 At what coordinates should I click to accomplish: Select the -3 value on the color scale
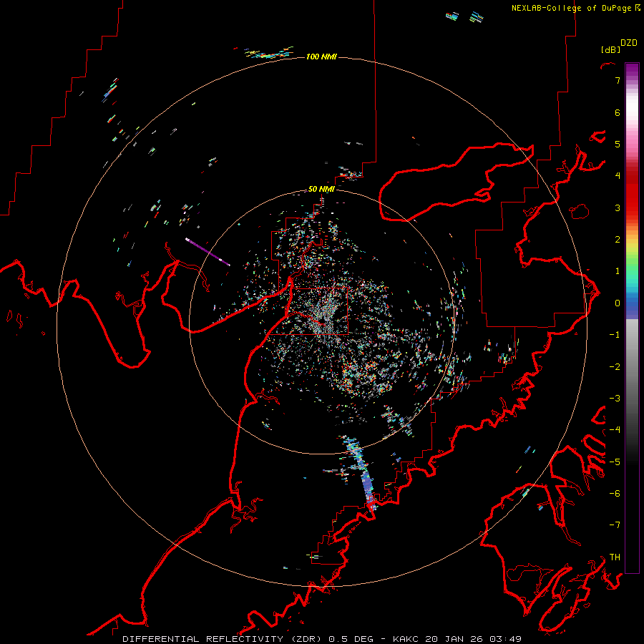click(615, 399)
